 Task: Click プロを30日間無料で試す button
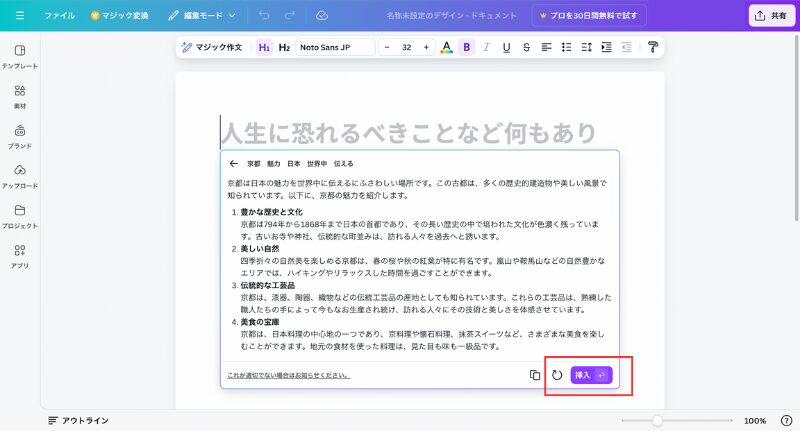point(589,15)
